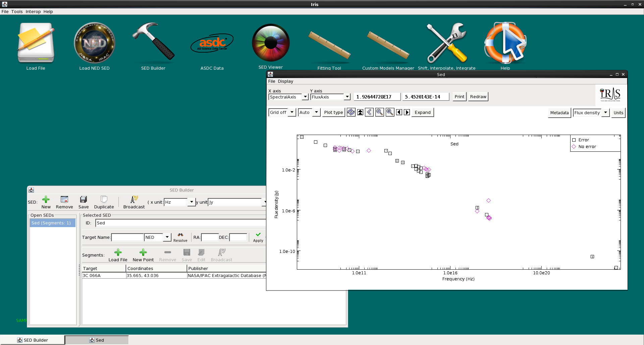Open ASDC Data icon
Viewport: 644px width, 345px height.
212,43
